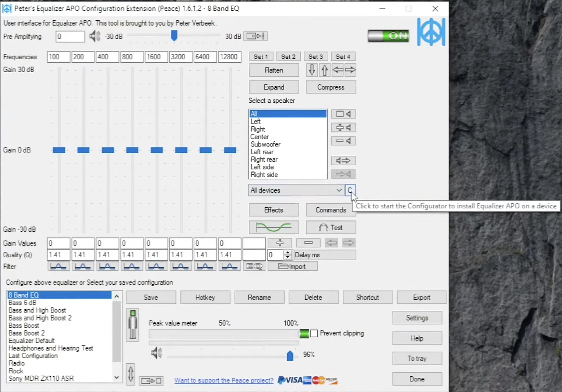
Task: Click the volume speaker icon near 96%
Action: (156, 353)
